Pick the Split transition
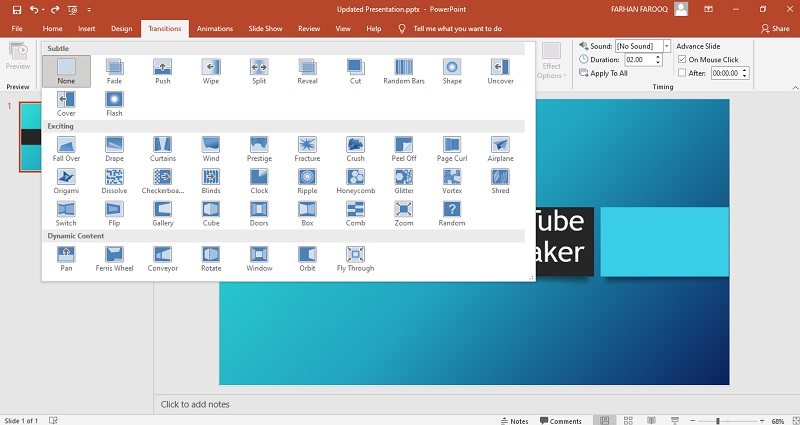800x425 pixels. (259, 71)
